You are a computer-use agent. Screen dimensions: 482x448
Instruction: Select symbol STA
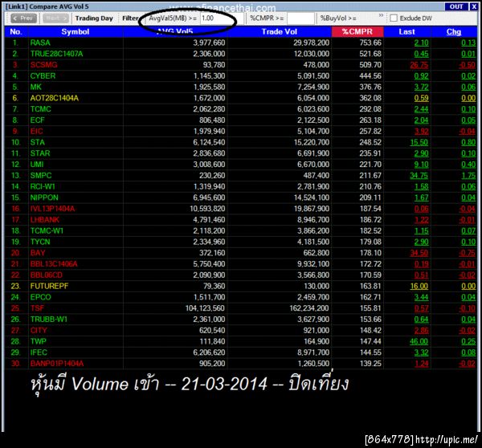click(x=38, y=142)
